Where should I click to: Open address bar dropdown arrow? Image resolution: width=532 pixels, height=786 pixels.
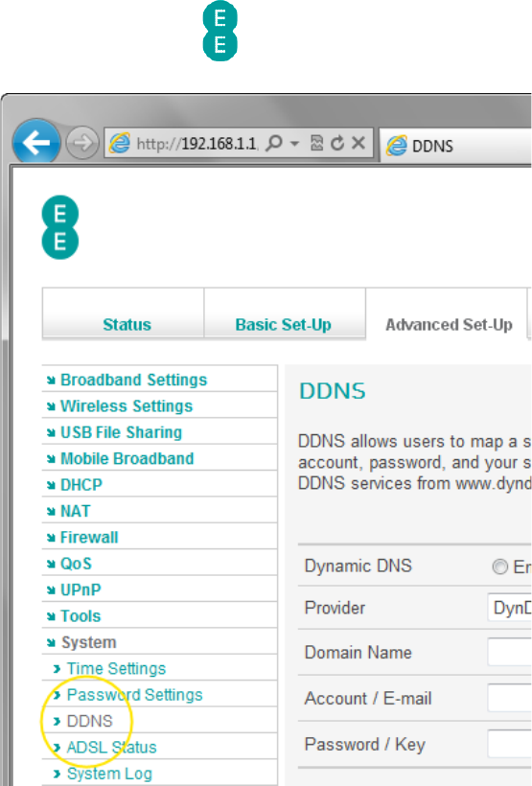pyautogui.click(x=295, y=144)
